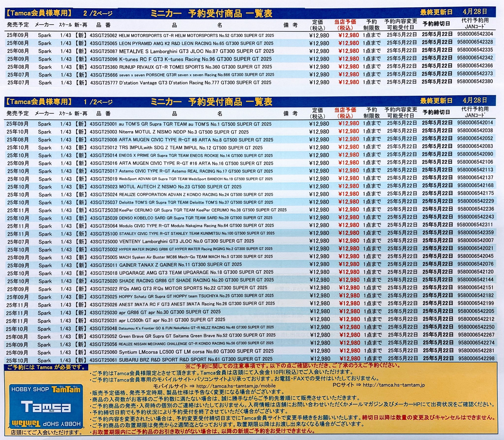This screenshot has width=504, height=440.
Task: Click the HOBBY SHOP TamTam logo atop the card
Action: pos(46,389)
